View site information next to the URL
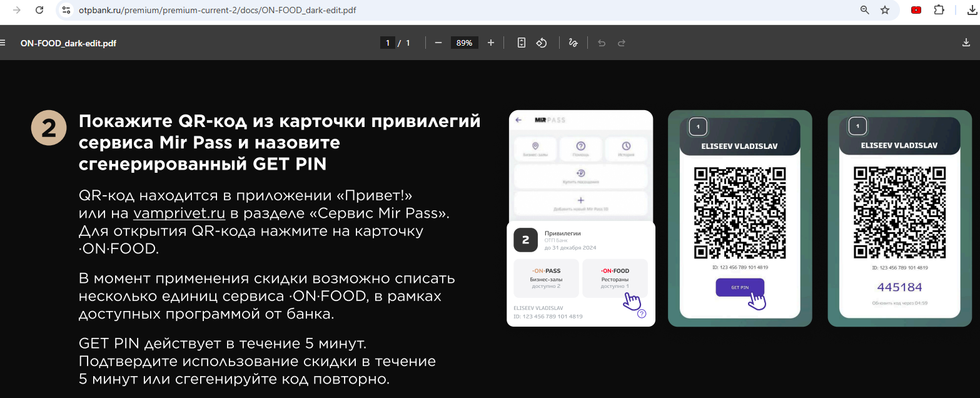 click(x=67, y=10)
